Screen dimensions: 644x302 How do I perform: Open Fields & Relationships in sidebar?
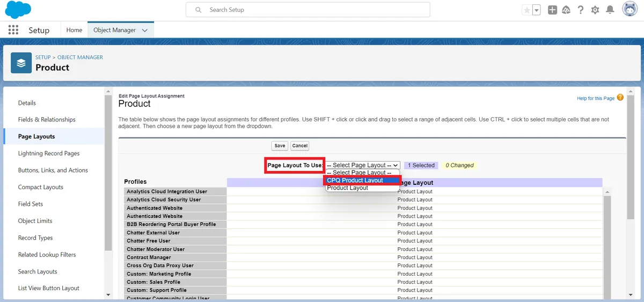(x=47, y=119)
